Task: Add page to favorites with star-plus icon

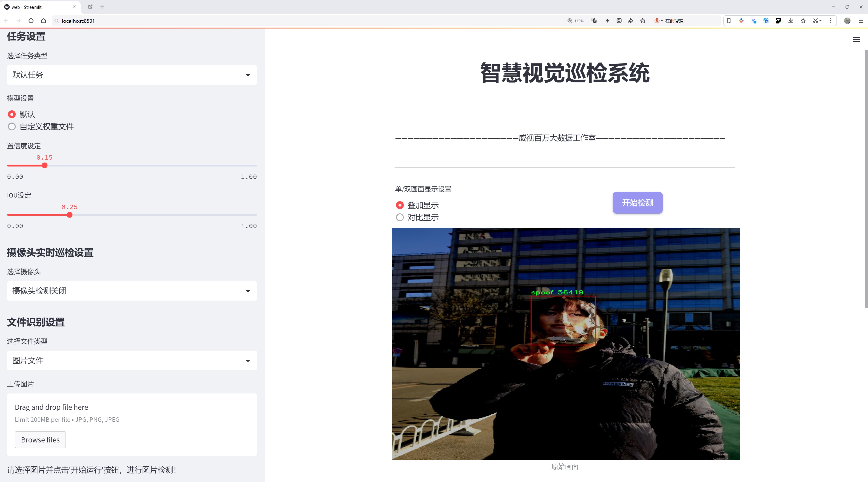Action: pyautogui.click(x=643, y=20)
